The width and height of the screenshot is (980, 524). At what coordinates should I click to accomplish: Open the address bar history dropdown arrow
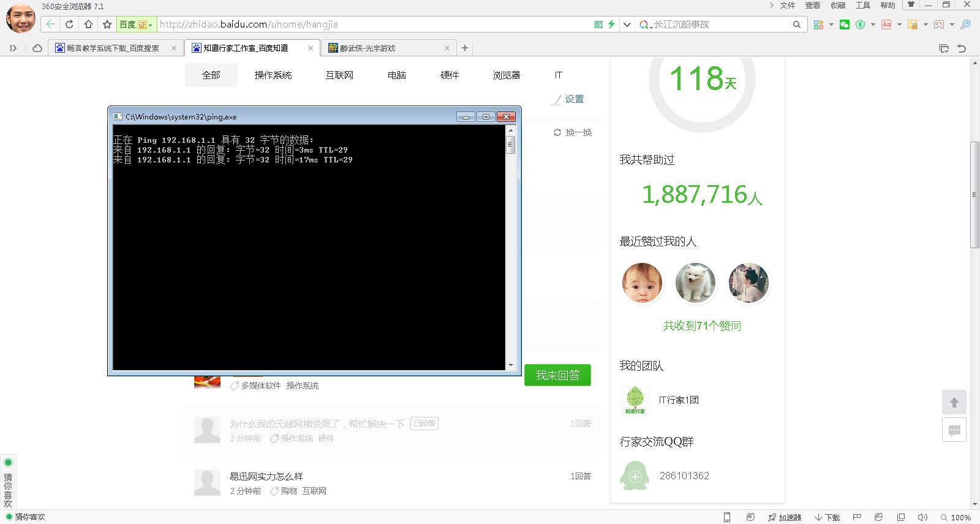click(627, 25)
